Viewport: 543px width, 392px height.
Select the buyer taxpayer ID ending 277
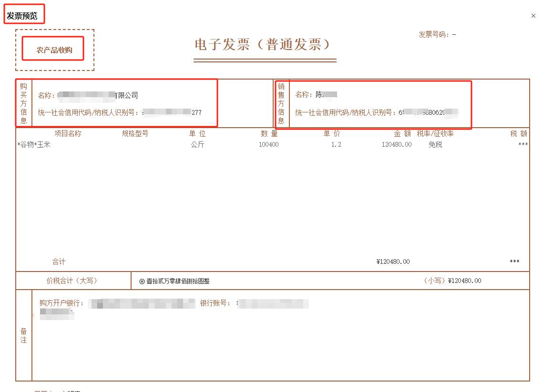pos(172,112)
